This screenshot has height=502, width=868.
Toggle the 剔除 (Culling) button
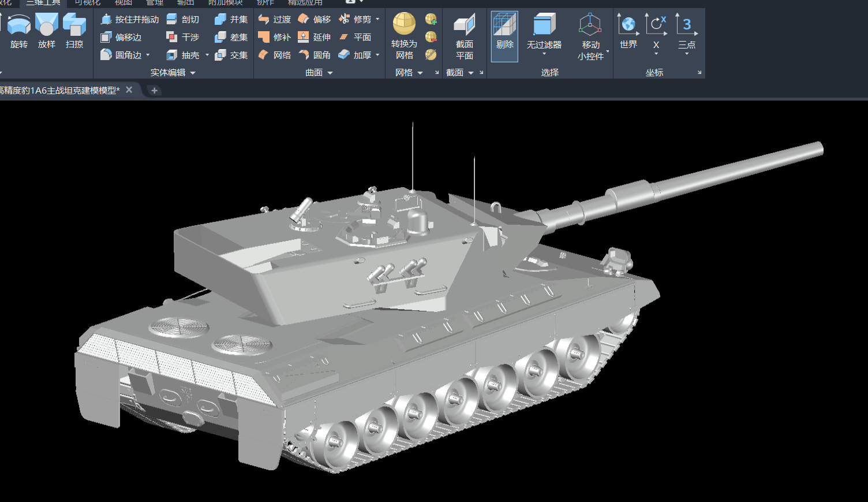[504, 36]
